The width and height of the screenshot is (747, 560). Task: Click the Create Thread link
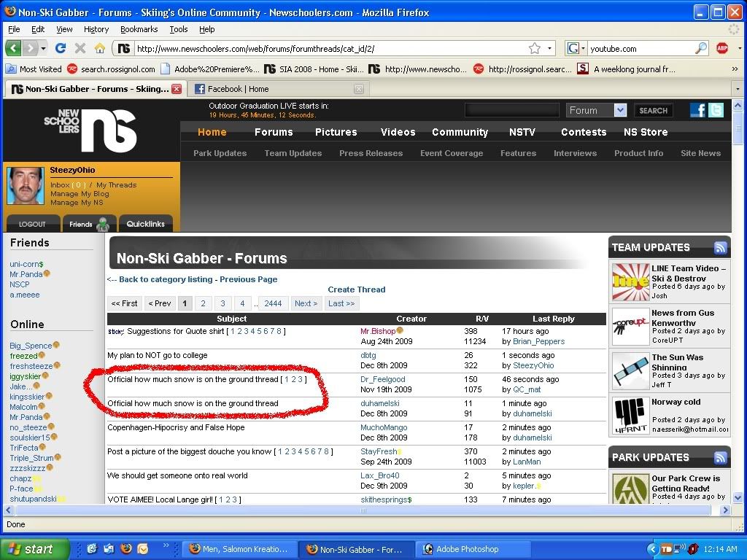click(x=356, y=289)
